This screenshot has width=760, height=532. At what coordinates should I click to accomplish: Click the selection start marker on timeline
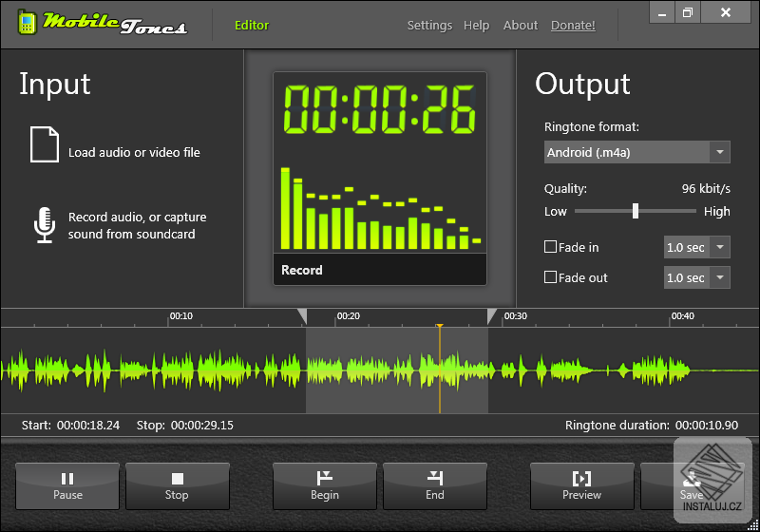point(302,316)
